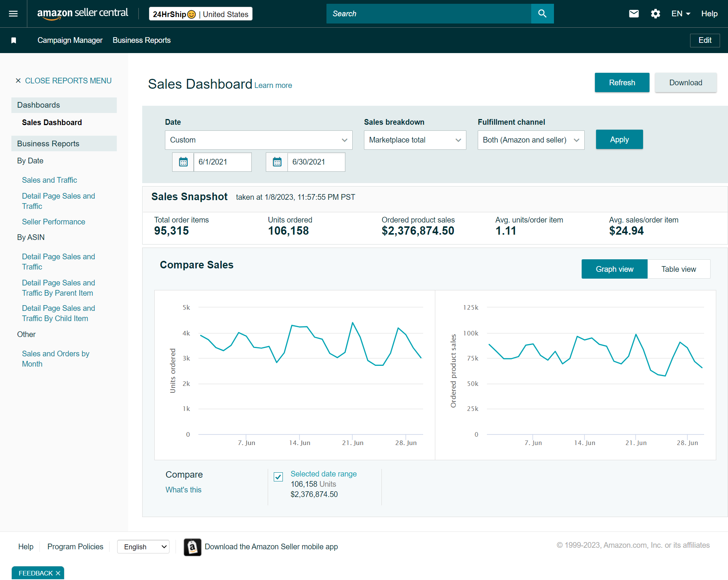Open the start date calendar picker
728x580 pixels.
click(x=183, y=162)
